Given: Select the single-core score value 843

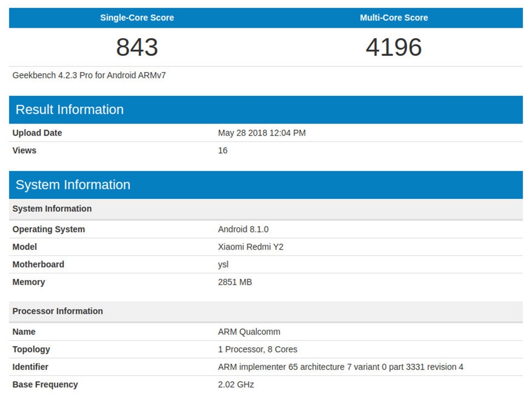Looking at the screenshot, I should (x=137, y=47).
